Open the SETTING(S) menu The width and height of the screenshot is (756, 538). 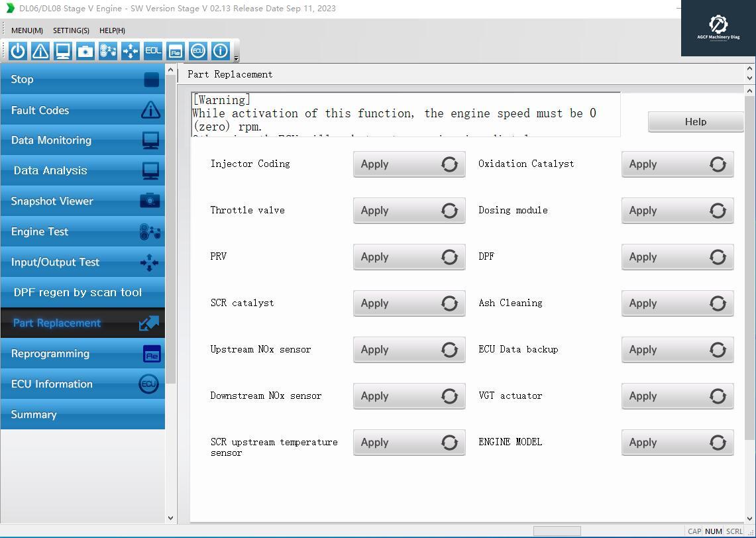pos(71,30)
